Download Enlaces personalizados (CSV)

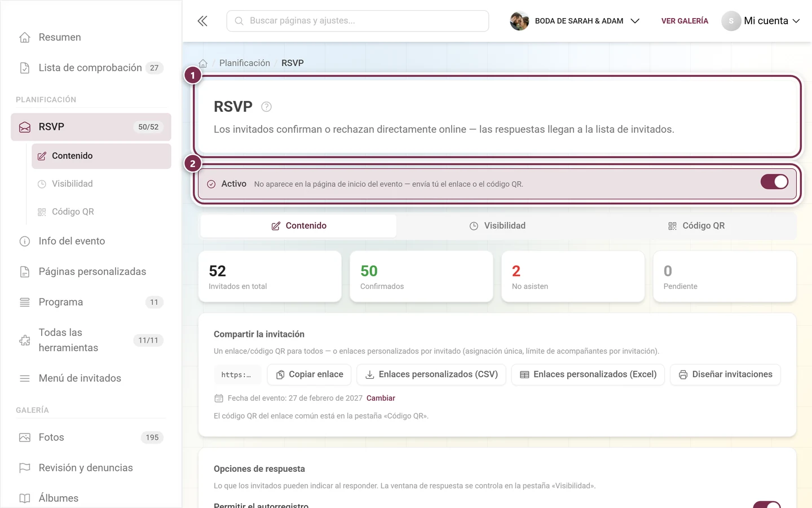[x=431, y=375]
